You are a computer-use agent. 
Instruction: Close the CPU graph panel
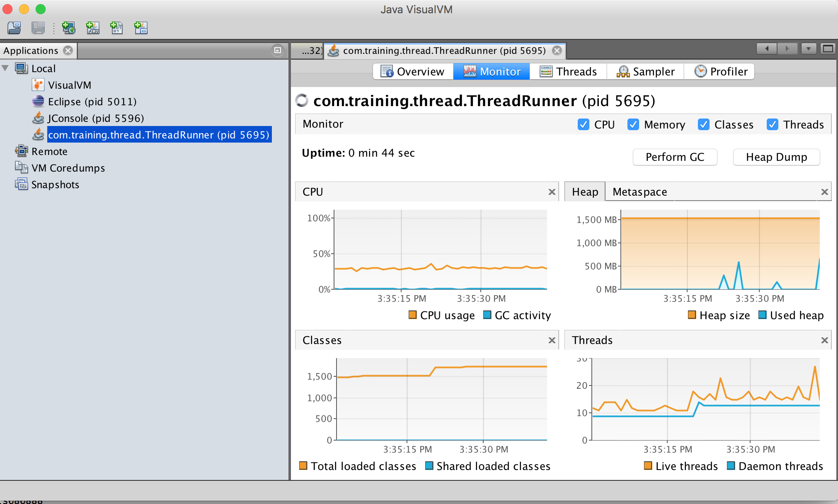point(552,192)
